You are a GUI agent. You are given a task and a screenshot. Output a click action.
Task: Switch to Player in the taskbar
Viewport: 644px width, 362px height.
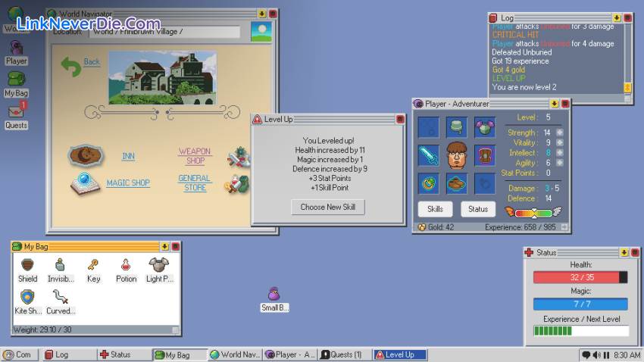(290, 354)
